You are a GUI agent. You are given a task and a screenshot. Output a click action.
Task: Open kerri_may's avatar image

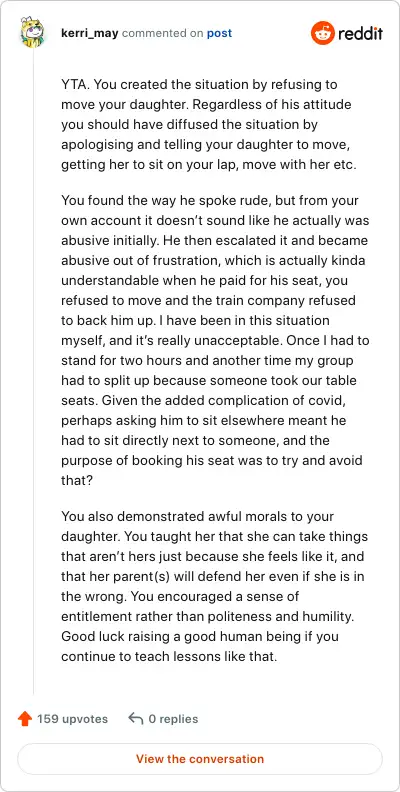coord(32,33)
